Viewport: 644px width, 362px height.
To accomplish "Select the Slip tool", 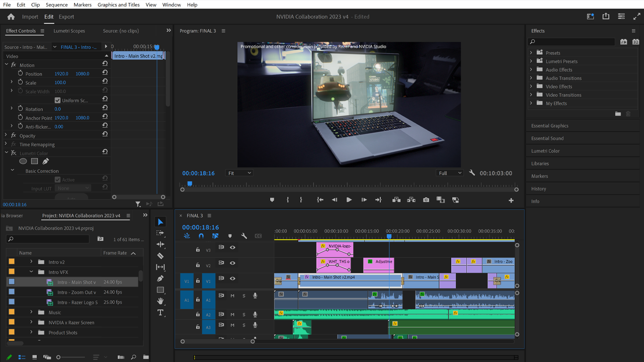I will point(160,267).
